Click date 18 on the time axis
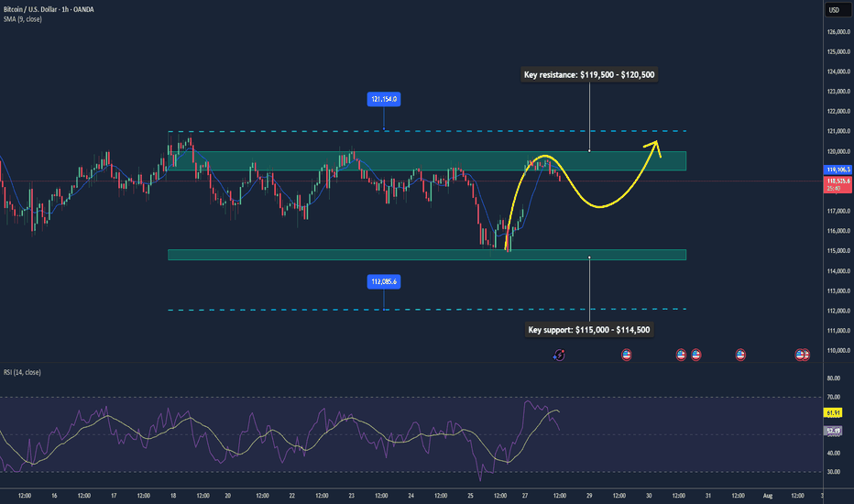The height and width of the screenshot is (504, 854). [173, 496]
